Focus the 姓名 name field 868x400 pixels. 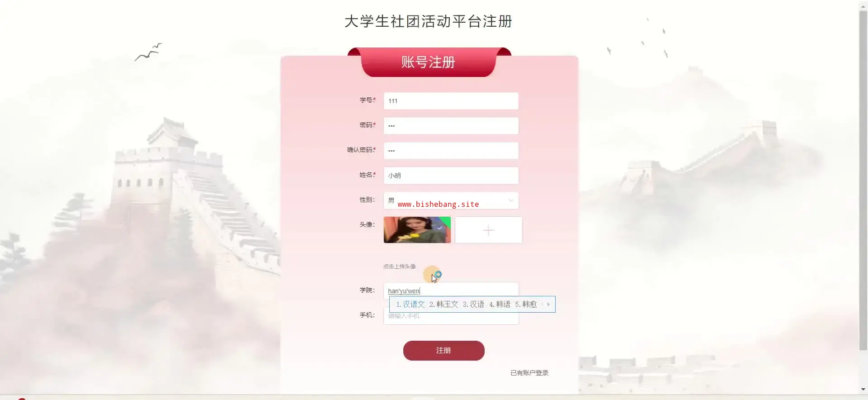[x=451, y=176]
